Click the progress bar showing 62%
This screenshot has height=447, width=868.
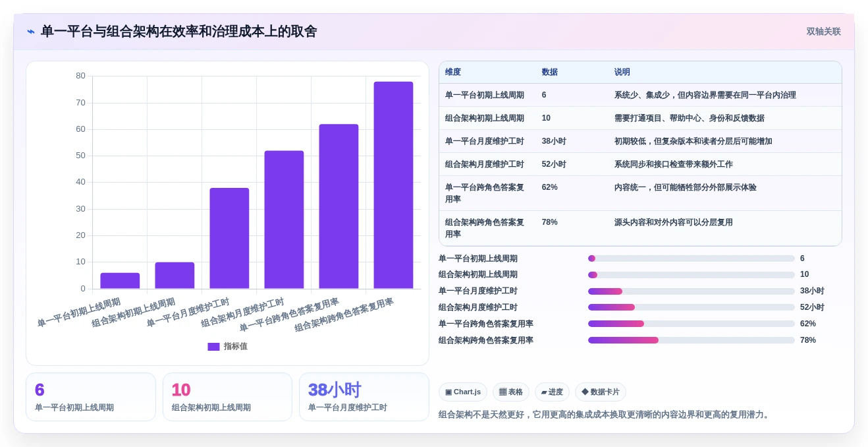click(692, 324)
